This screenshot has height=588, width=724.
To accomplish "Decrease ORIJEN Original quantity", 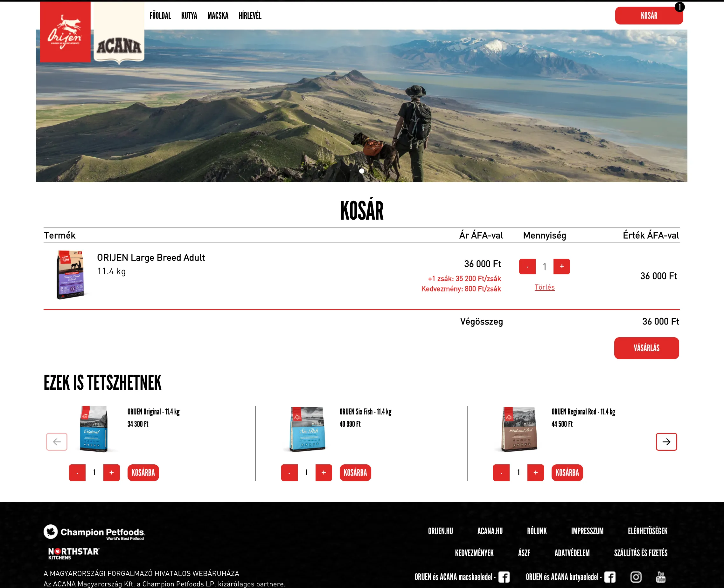I will (77, 473).
